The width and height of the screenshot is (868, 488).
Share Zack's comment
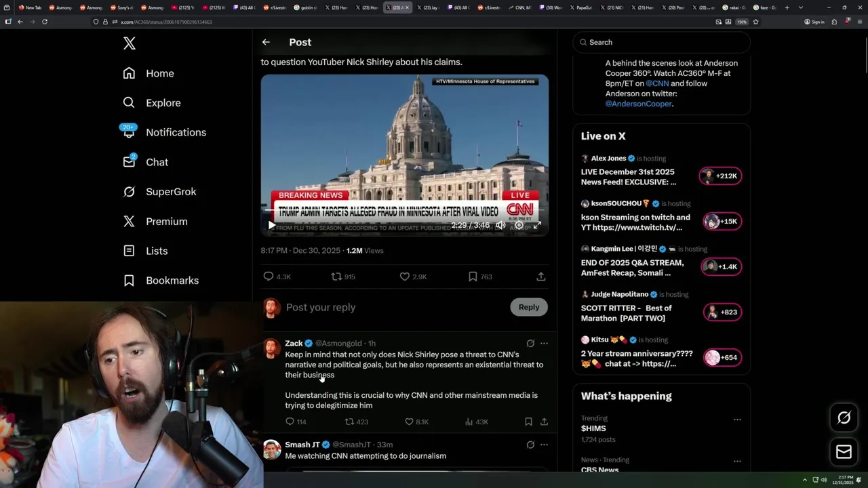544,422
